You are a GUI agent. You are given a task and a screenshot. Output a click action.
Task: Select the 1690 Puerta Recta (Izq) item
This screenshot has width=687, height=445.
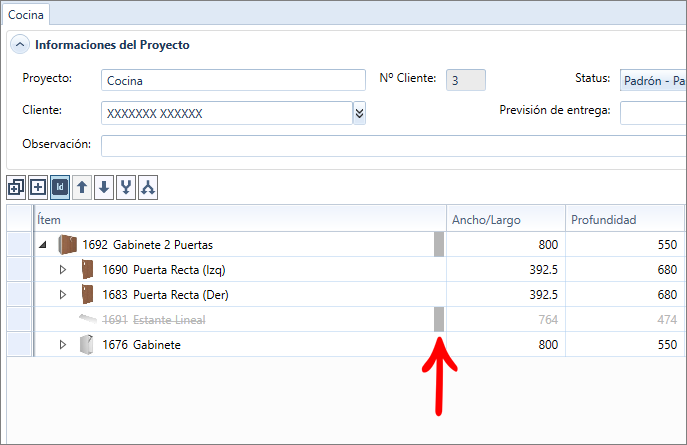click(164, 270)
